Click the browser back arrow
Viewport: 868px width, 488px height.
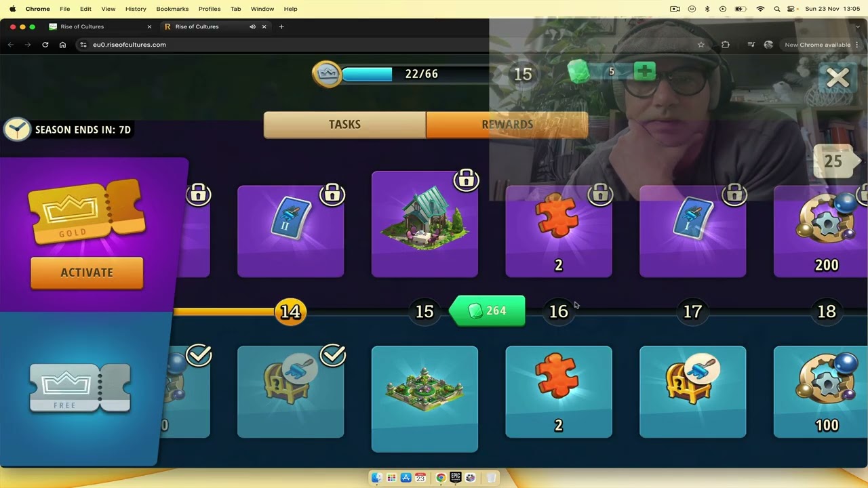[11, 45]
